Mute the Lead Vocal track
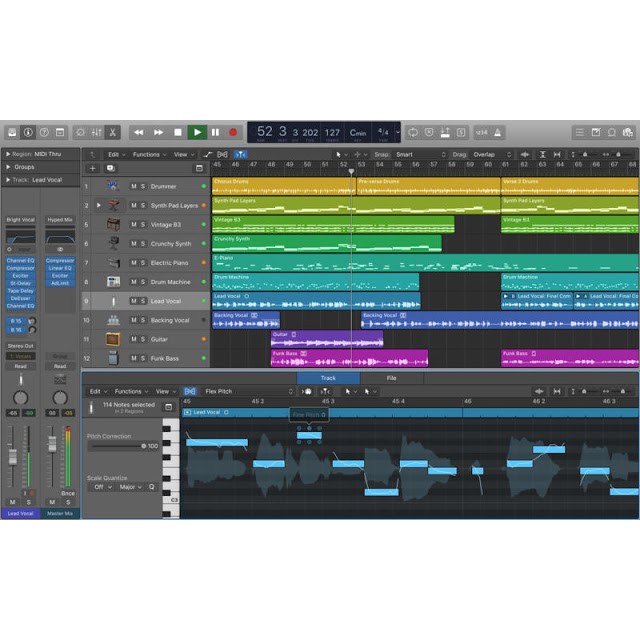 tap(133, 301)
